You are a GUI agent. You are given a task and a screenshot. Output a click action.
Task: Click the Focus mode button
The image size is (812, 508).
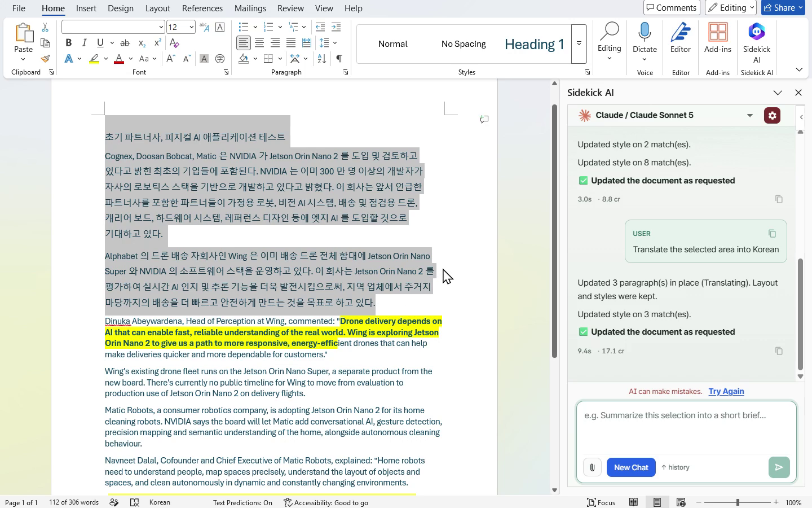(x=601, y=502)
